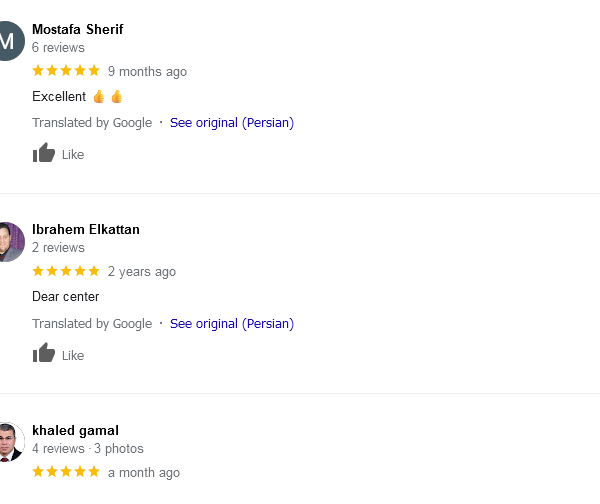View Mostafa Sherif's 6 reviews
The width and height of the screenshot is (600, 504).
click(x=58, y=47)
